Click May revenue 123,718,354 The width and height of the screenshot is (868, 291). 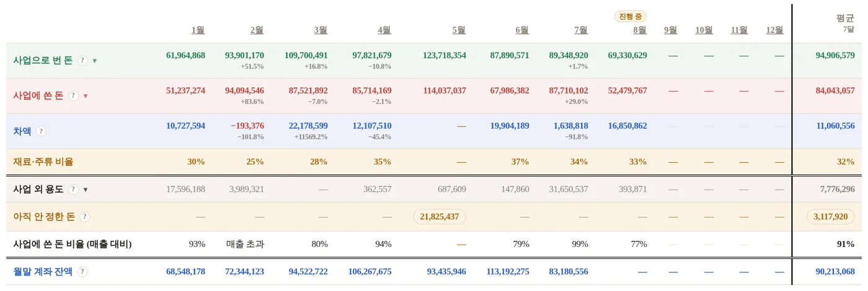coord(445,56)
